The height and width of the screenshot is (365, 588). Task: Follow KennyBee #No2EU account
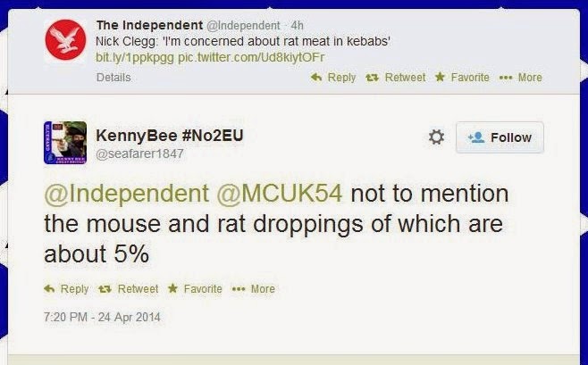pos(500,137)
